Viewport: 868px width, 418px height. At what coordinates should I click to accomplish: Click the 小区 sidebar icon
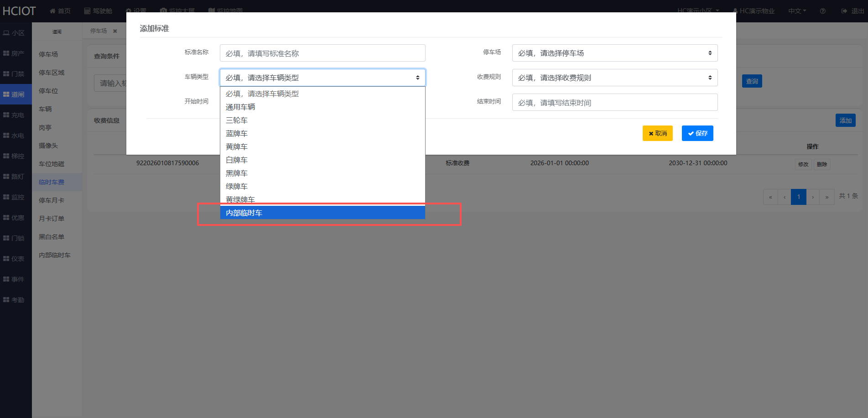(x=6, y=33)
